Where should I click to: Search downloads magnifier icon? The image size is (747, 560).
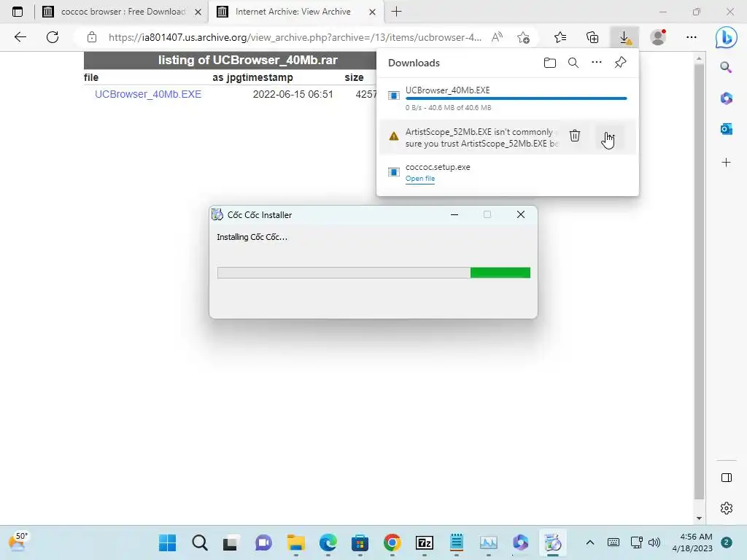click(573, 63)
